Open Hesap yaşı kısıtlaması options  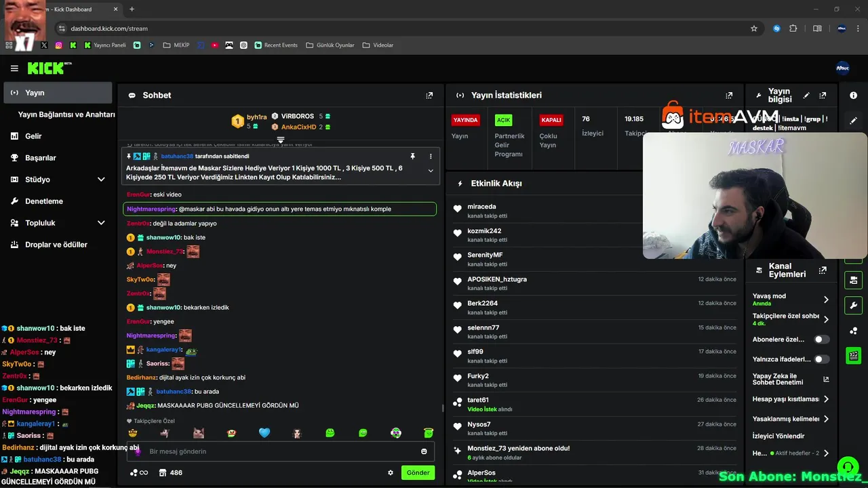point(826,399)
